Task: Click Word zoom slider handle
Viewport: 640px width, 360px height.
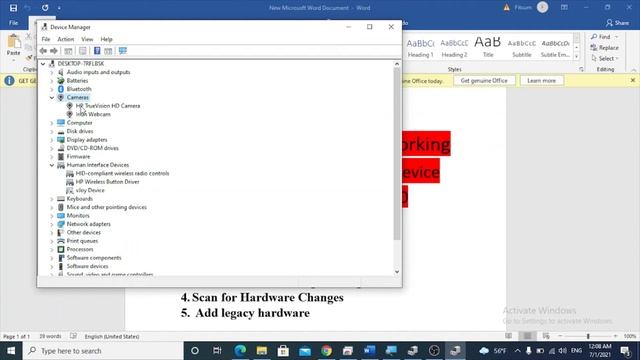Action: [588, 336]
